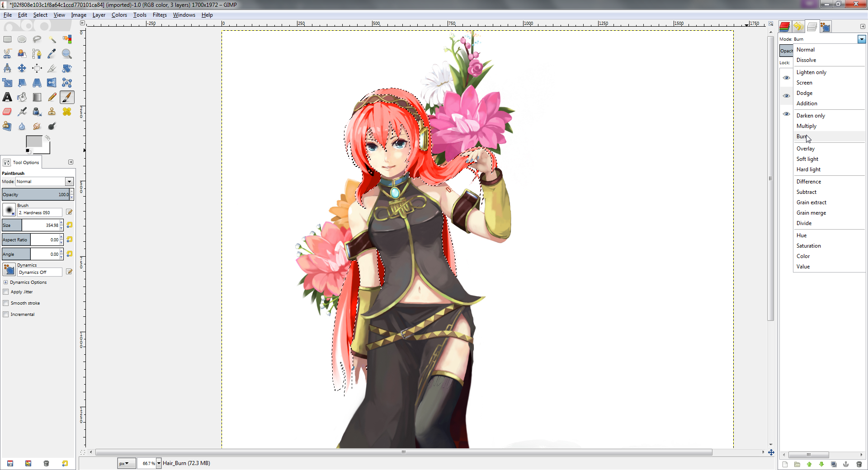Select the Blend gradient tool
This screenshot has width=868, height=470.
pyautogui.click(x=37, y=97)
